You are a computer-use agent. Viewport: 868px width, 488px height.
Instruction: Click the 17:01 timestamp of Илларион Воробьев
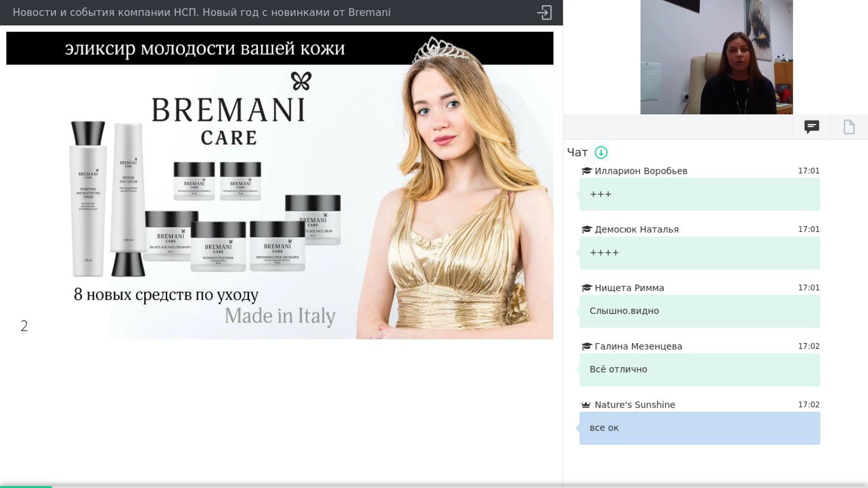coord(809,171)
